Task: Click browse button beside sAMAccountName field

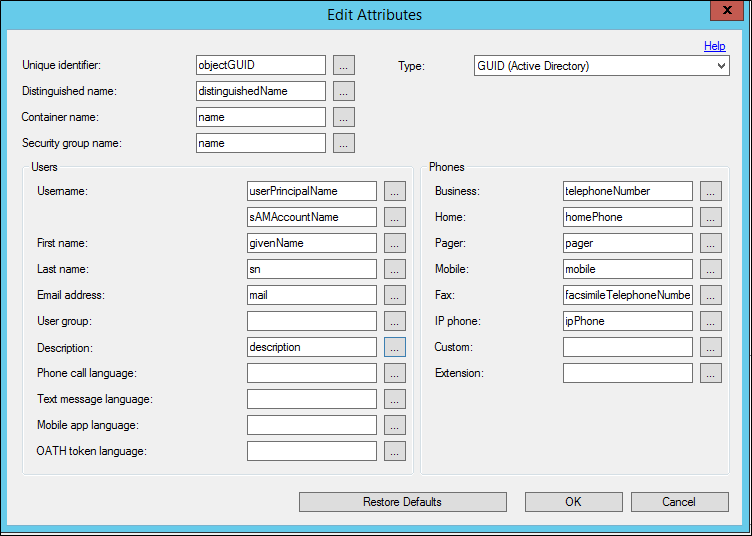Action: (x=395, y=217)
